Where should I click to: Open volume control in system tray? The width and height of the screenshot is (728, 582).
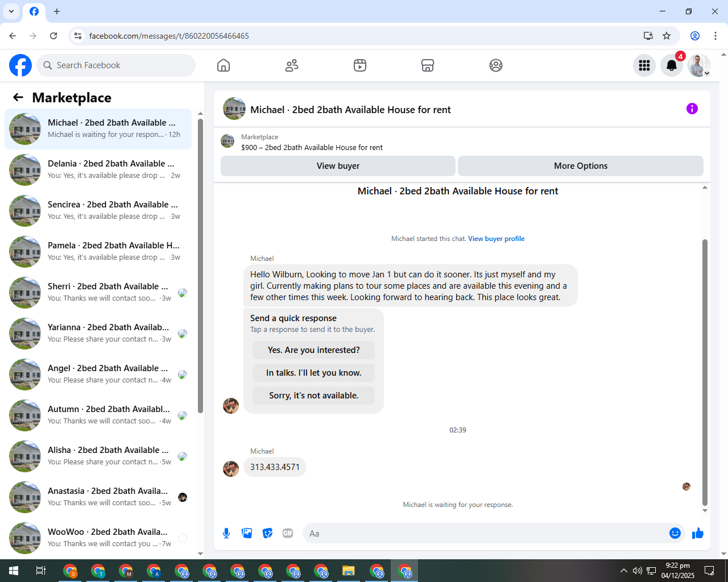[638, 571]
